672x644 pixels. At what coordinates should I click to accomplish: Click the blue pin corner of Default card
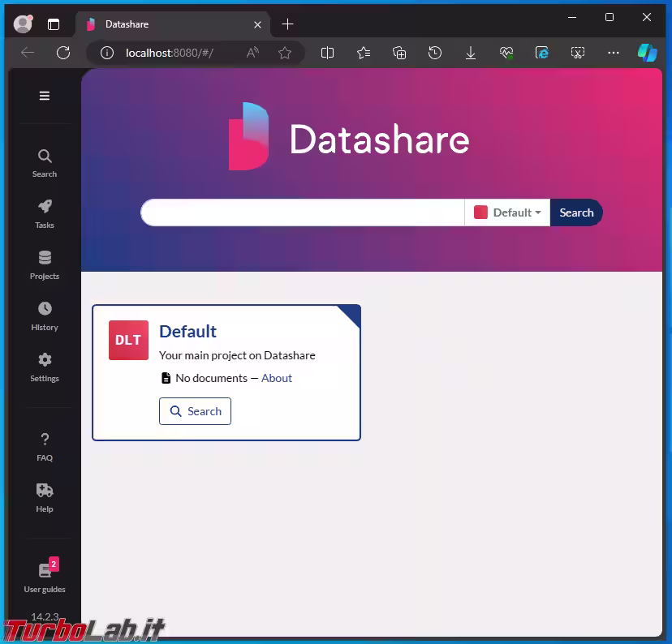(351, 314)
